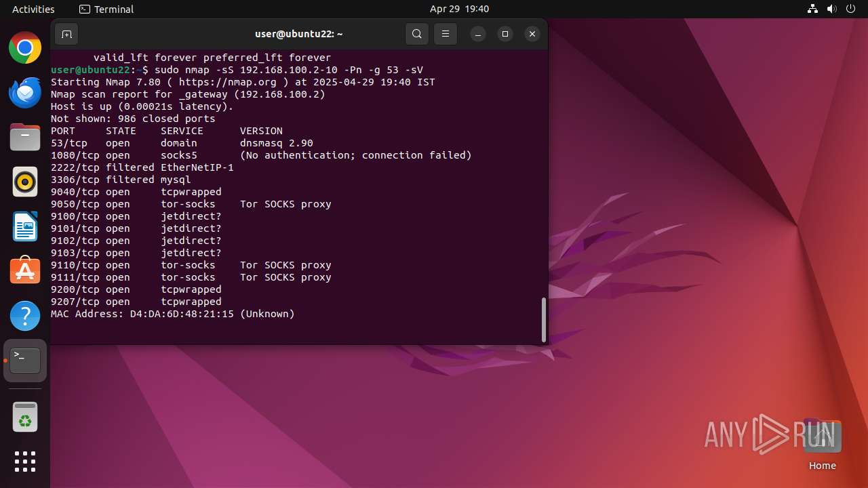Click the '9040/tcp' port entry

(75, 192)
